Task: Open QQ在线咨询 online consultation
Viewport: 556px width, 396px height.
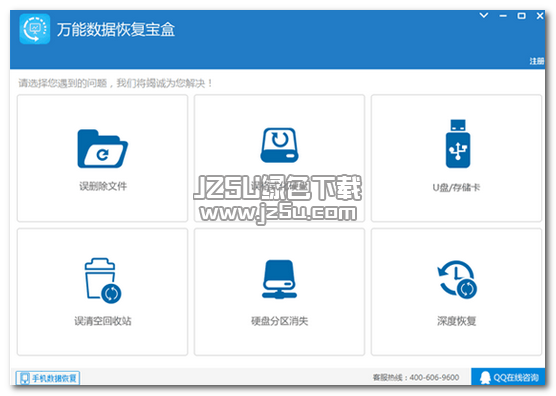Action: point(508,377)
